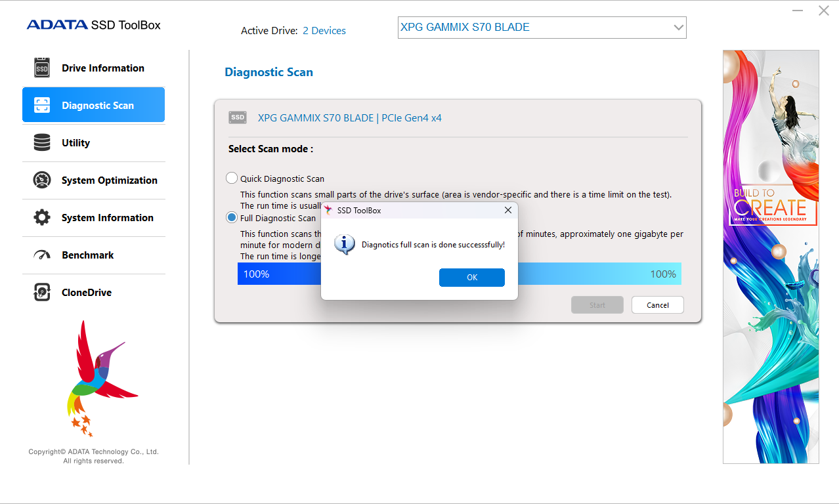This screenshot has height=504, width=839.
Task: Click the System Information gear icon
Action: click(42, 217)
